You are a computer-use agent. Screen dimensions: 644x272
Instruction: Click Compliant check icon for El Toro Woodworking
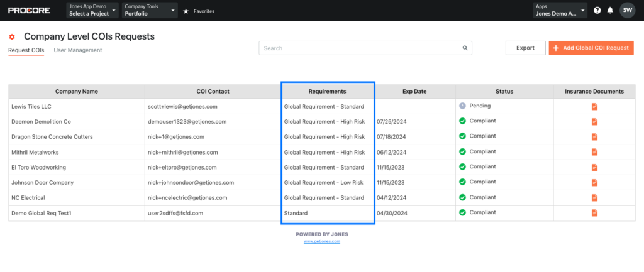point(462,166)
